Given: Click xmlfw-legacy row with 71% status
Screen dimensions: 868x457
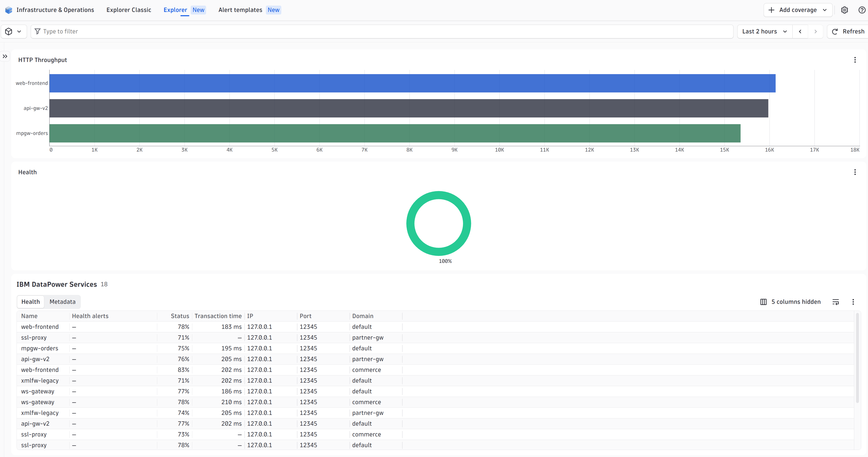Looking at the screenshot, I should (x=435, y=381).
